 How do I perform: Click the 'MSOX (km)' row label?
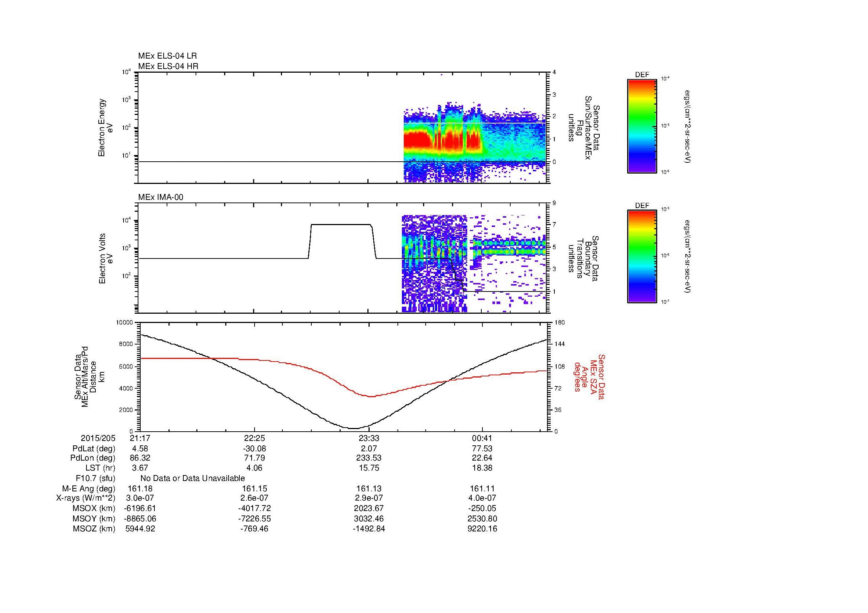pyautogui.click(x=94, y=508)
